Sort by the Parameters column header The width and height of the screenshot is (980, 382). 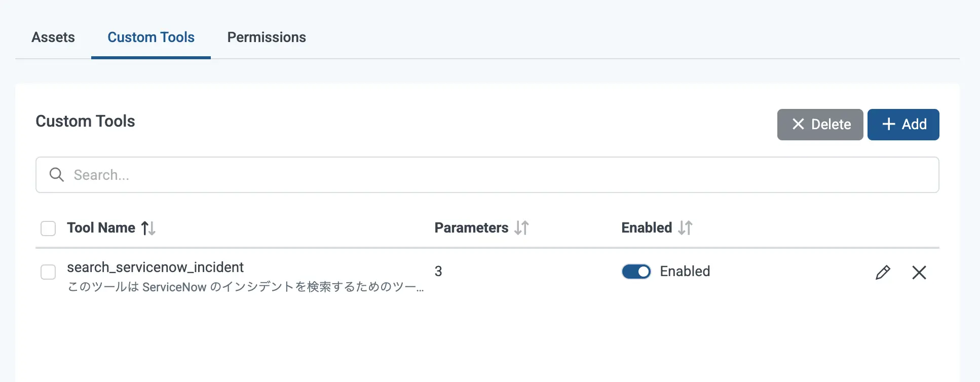(x=471, y=228)
